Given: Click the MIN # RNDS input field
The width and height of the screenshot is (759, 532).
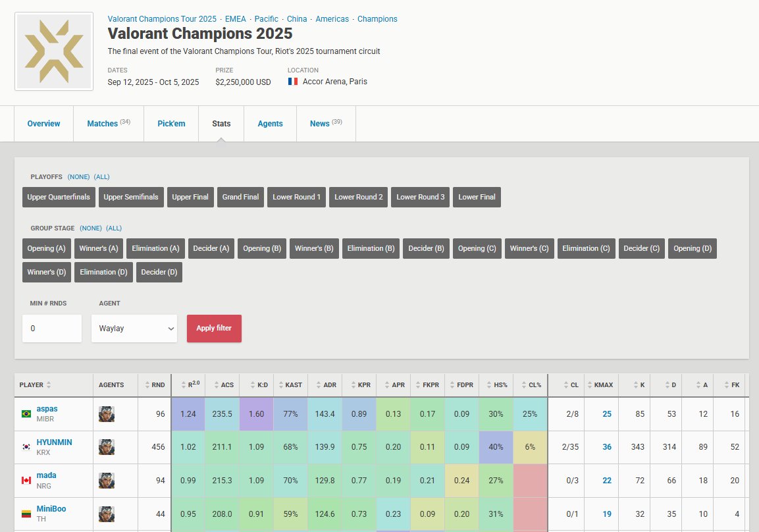Looking at the screenshot, I should click(52, 328).
